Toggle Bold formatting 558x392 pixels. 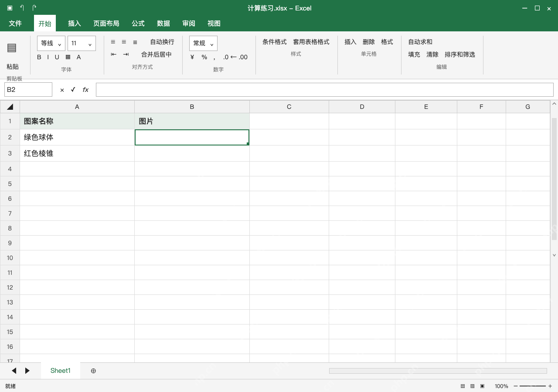pyautogui.click(x=39, y=57)
